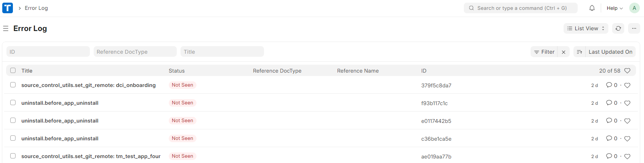Image resolution: width=644 pixels, height=163 pixels.
Task: Click the app home logo icon
Action: [x=8, y=8]
